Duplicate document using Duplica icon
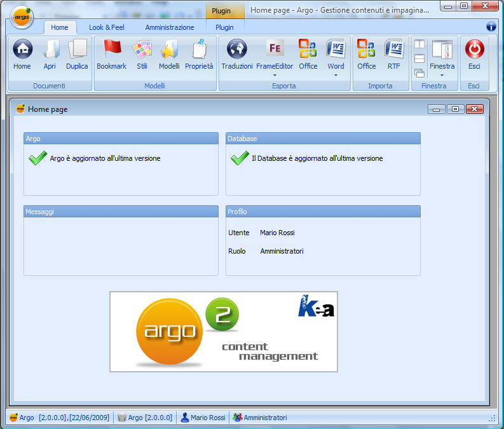Image resolution: width=504 pixels, height=429 pixels. 78,49
